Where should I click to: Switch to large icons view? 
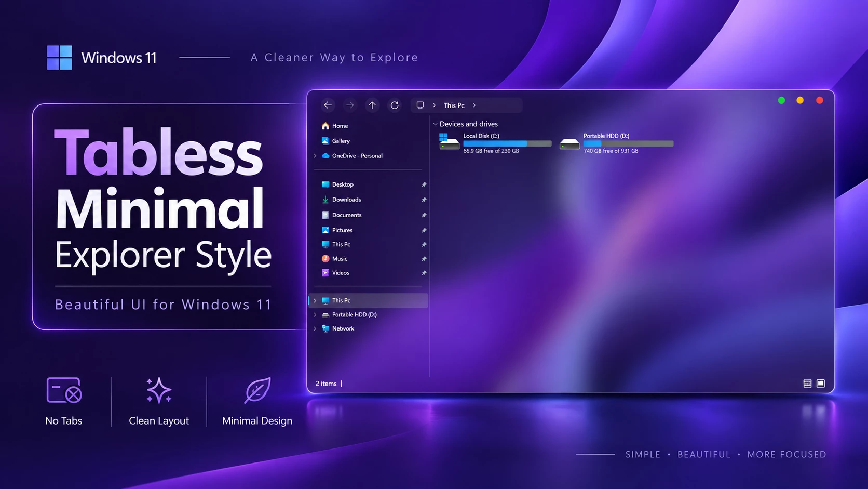point(821,384)
